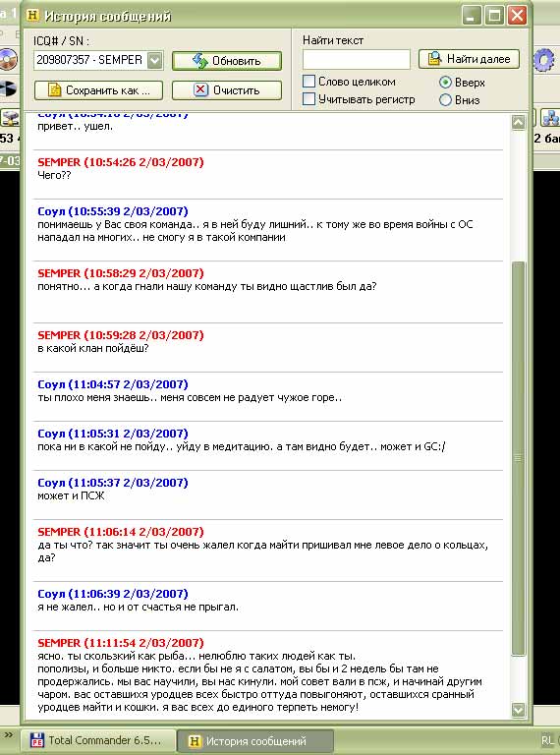Viewport: 560px width, 755px height.
Task: Switch to Total Commander in the taskbar
Action: click(97, 740)
